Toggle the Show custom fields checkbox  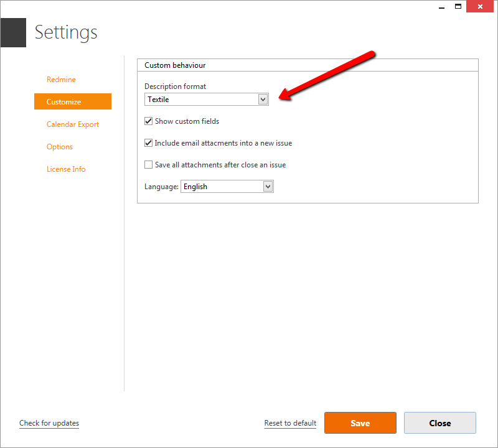click(x=149, y=121)
